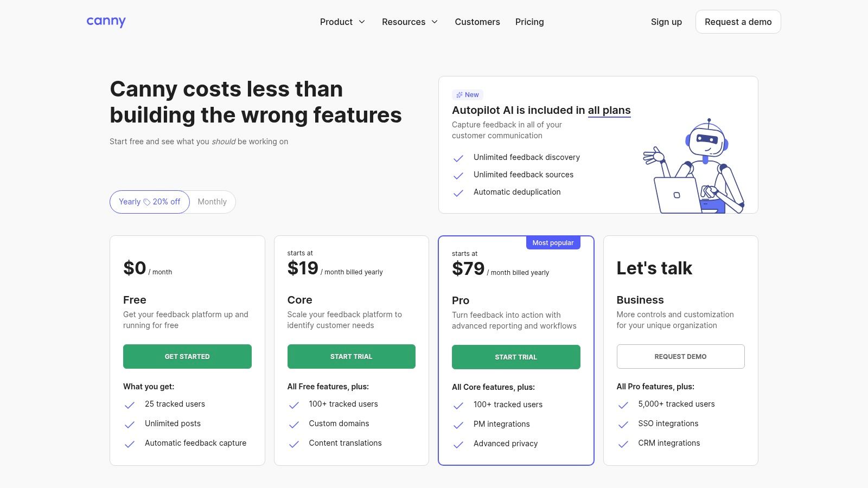Viewport: 868px width, 488px height.
Task: Click checkmark next to Unlimited feedback discovery
Action: click(x=458, y=158)
